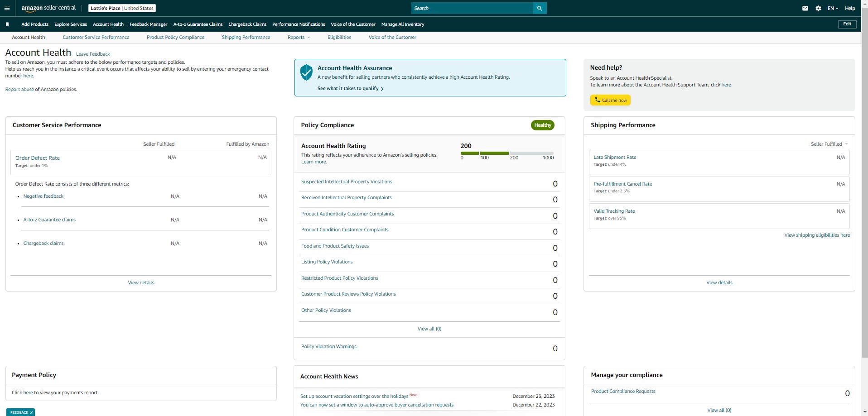Open the Seller Fulfilled shipping dropdown

tap(829, 144)
